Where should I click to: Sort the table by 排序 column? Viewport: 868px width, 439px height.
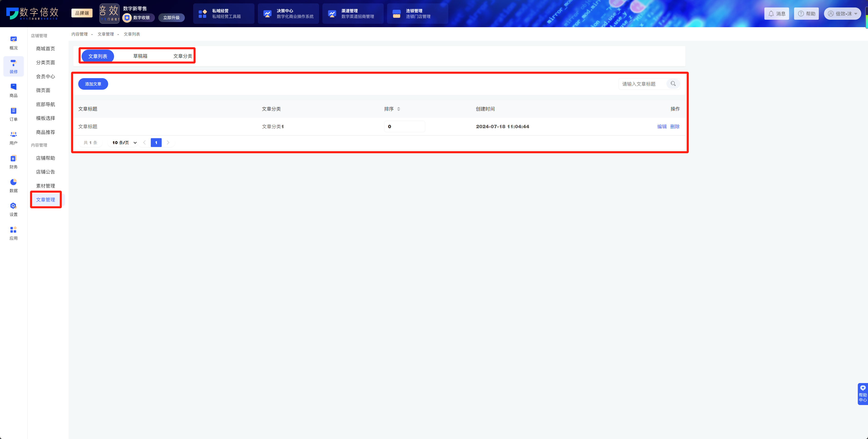tap(399, 109)
